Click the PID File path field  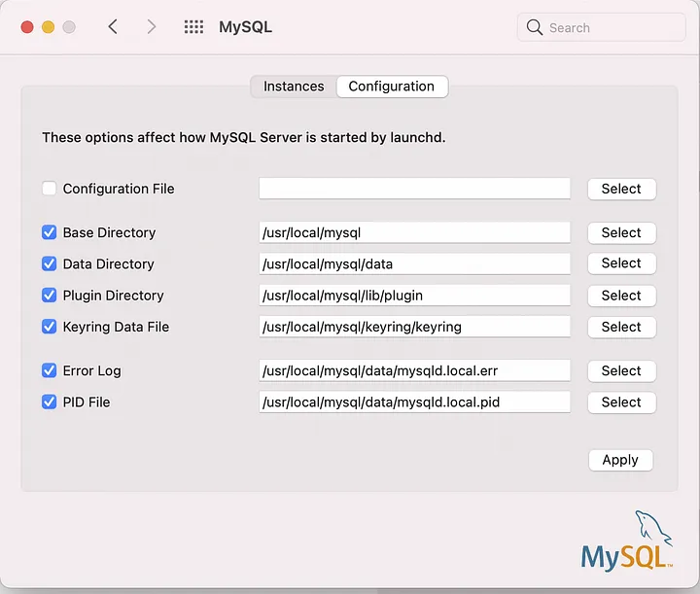click(x=414, y=402)
